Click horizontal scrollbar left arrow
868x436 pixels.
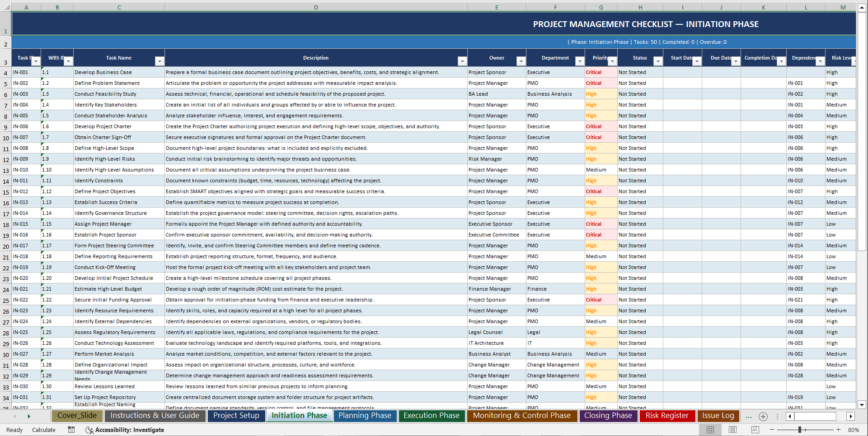click(x=790, y=417)
